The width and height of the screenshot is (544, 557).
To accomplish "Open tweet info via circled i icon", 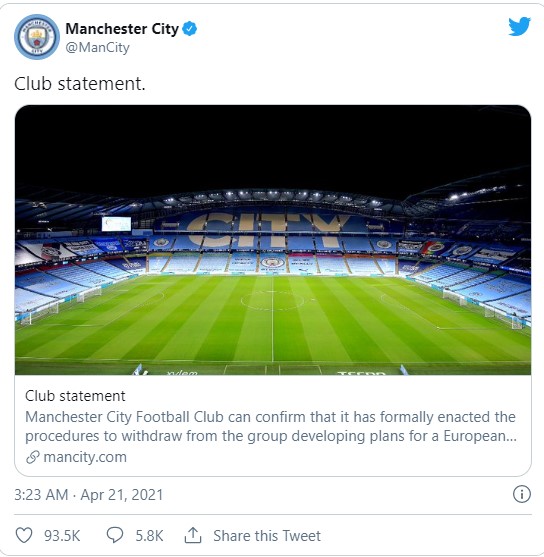I will 522,494.
